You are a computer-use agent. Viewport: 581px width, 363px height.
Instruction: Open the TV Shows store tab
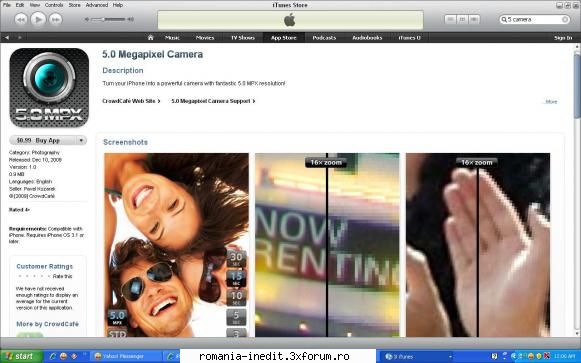pos(243,37)
